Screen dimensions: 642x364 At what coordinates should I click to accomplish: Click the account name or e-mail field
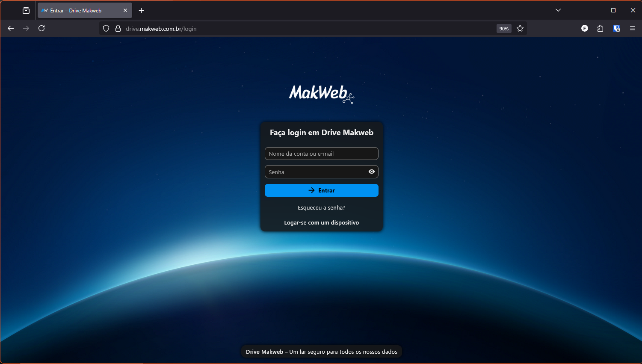(321, 154)
